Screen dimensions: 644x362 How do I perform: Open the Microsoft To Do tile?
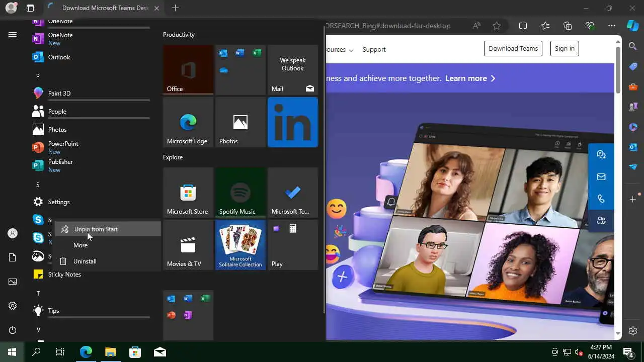tap(293, 193)
